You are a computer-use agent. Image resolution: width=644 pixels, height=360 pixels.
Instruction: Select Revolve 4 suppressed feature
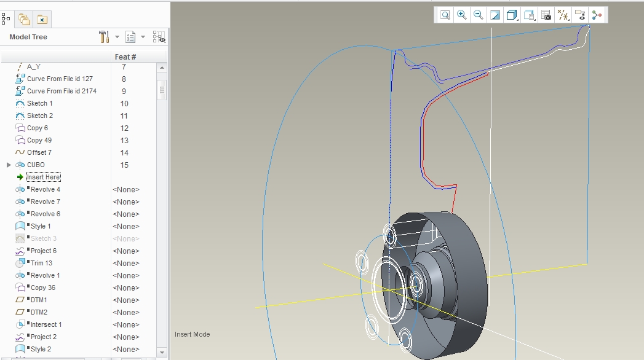coord(45,189)
